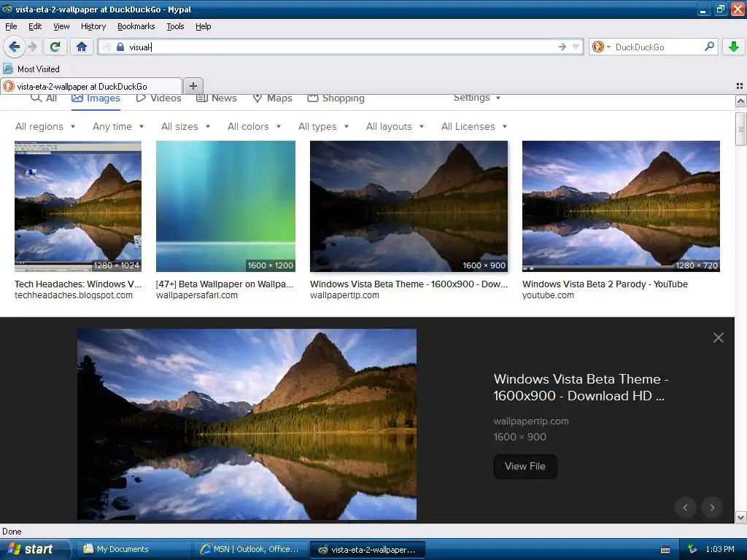Viewport: 747px width, 560px height.
Task: Show previous image with left chevron
Action: pyautogui.click(x=686, y=507)
